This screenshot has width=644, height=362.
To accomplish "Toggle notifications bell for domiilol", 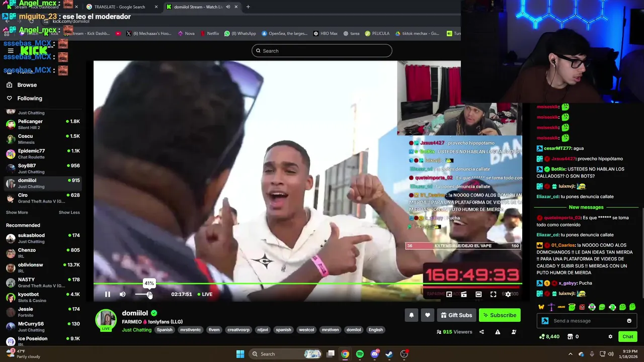I will [411, 315].
